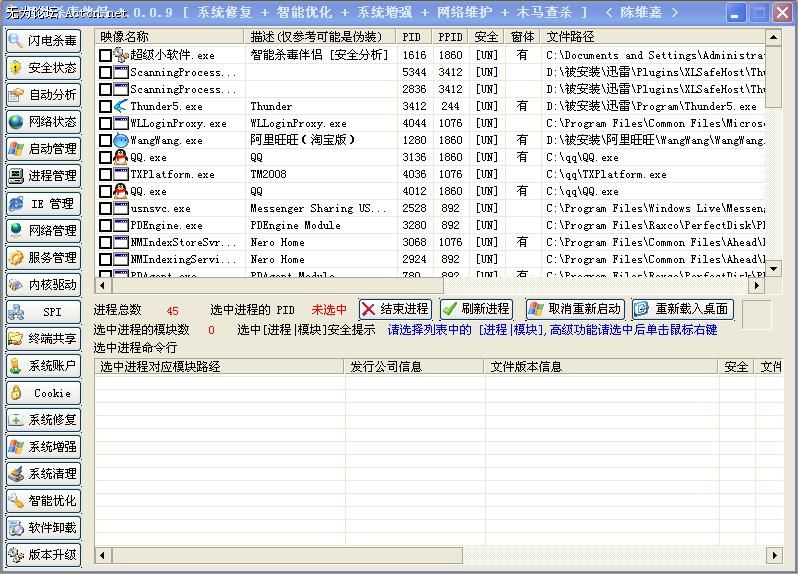
Task: Open 版本升级 section
Action: click(44, 555)
